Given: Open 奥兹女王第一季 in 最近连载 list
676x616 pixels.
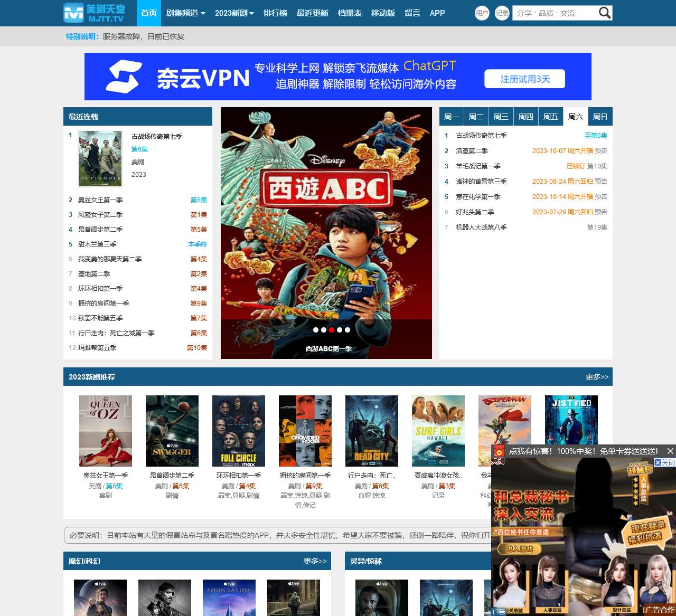Looking at the screenshot, I should 100,200.
